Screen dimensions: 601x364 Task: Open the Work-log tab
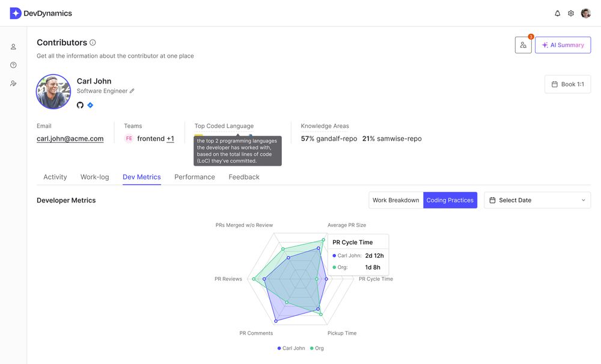point(94,177)
